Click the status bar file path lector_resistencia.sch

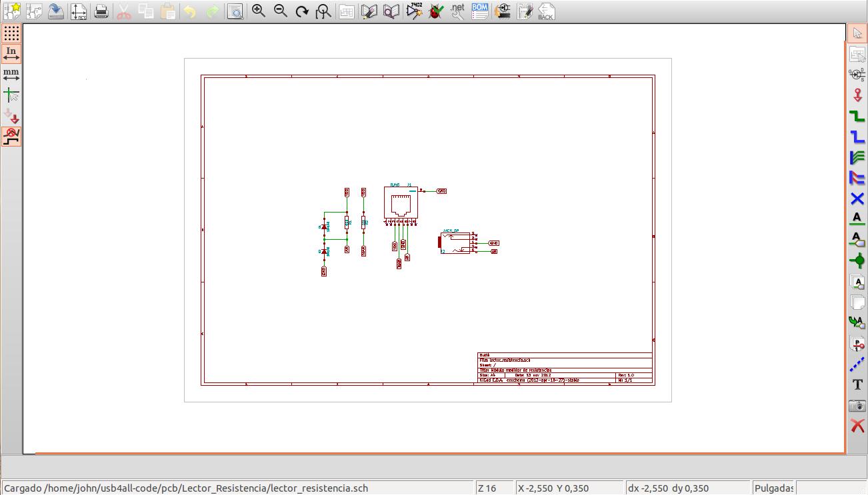click(186, 488)
